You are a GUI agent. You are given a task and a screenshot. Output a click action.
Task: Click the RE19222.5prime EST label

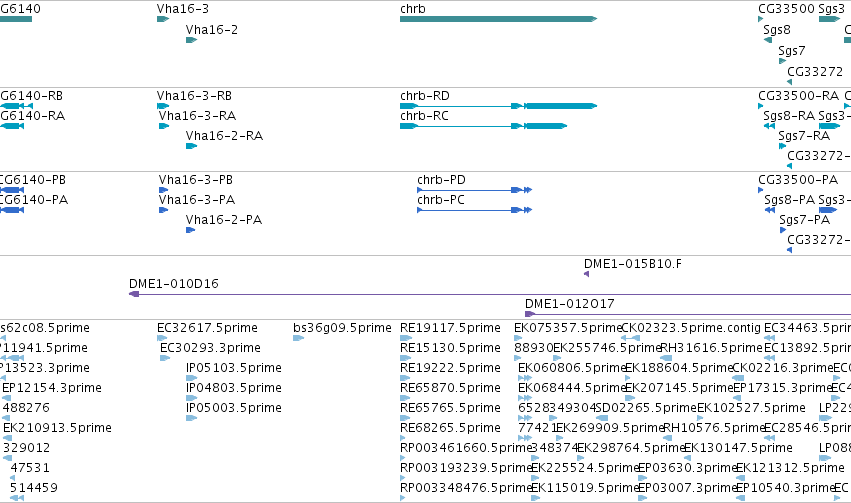pos(450,368)
